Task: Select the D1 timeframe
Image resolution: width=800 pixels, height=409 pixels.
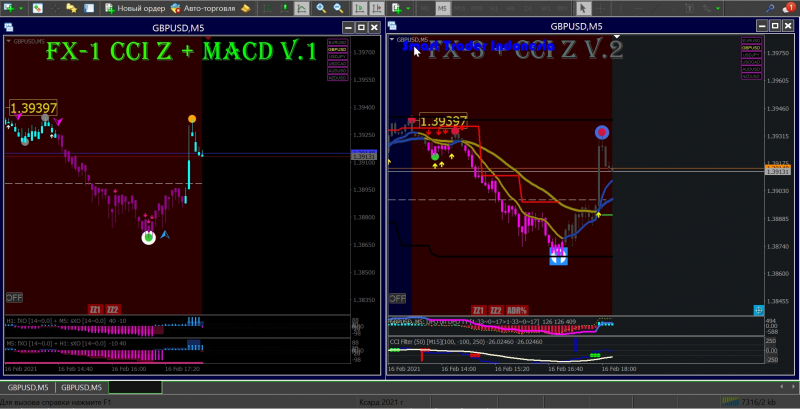Action: point(529,9)
